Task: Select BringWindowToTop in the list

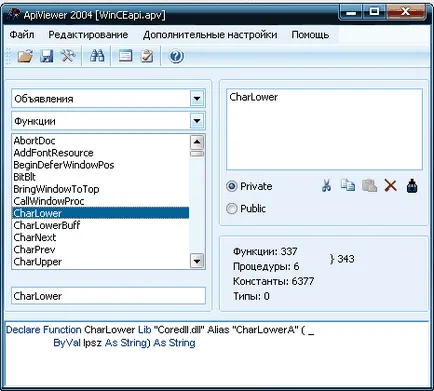Action: [x=100, y=189]
